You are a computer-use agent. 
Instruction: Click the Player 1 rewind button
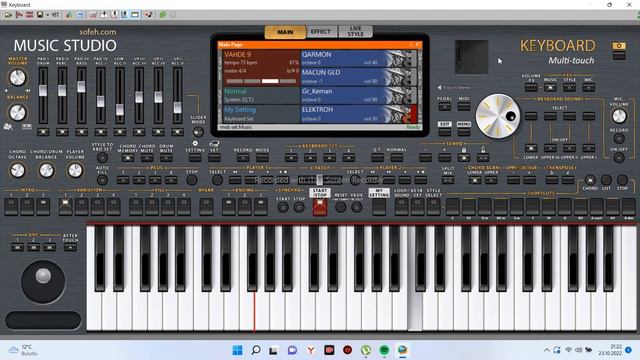pyautogui.click(x=235, y=180)
